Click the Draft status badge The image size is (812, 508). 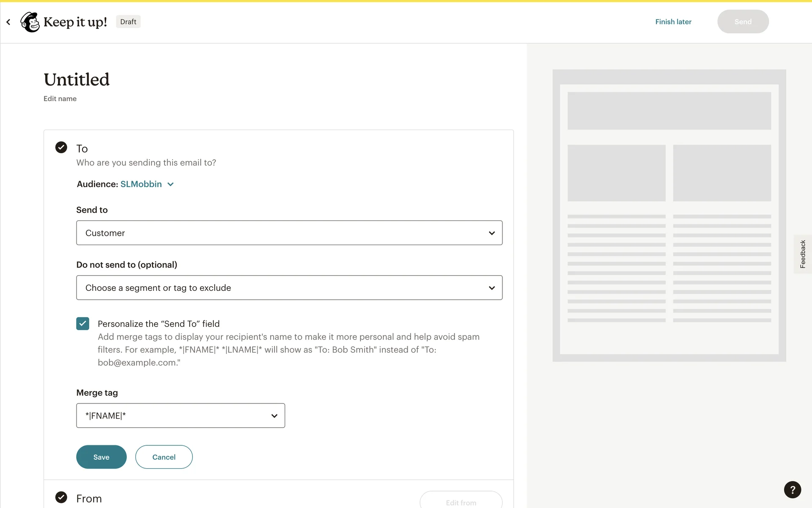coord(128,22)
